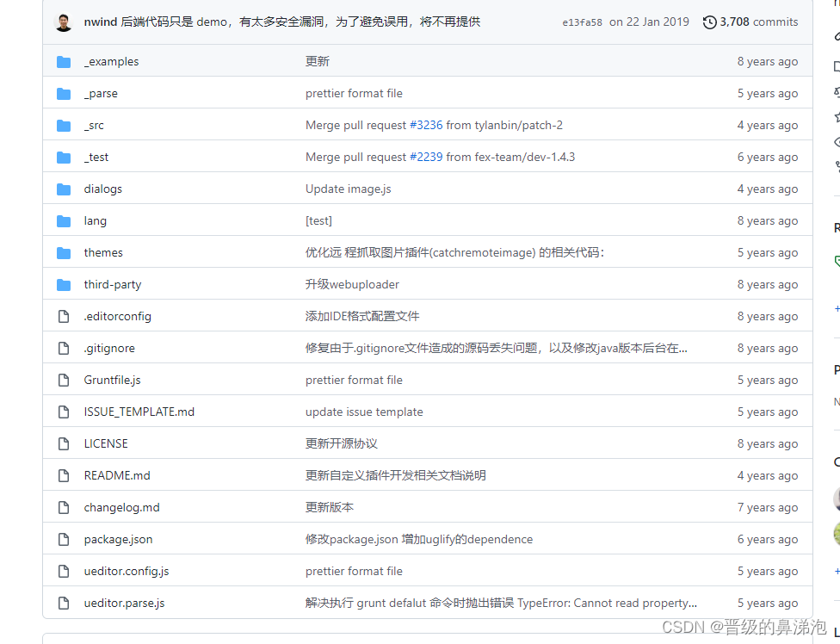Image resolution: width=840 pixels, height=644 pixels.
Task: Click the folder icon beside third-party
Action: pyautogui.click(x=64, y=284)
